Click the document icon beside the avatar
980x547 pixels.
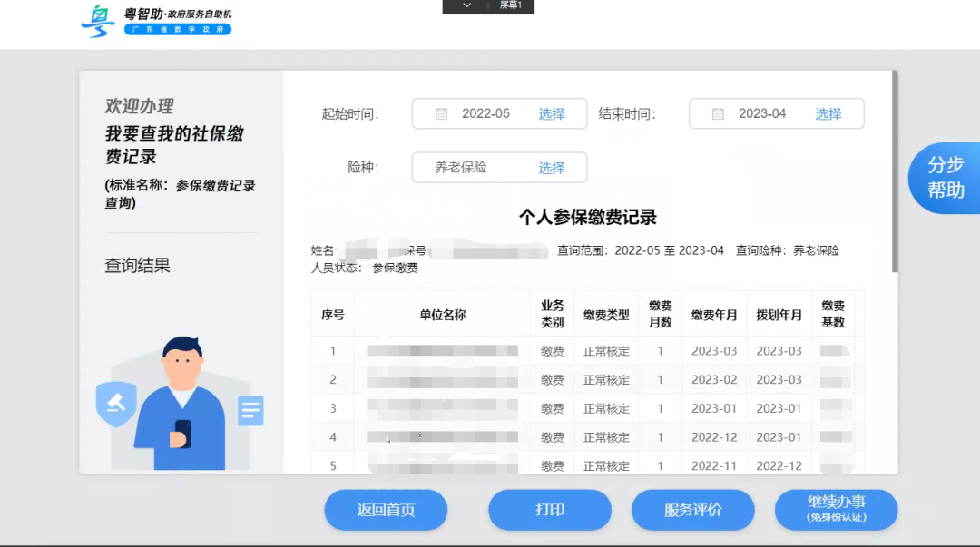[249, 411]
